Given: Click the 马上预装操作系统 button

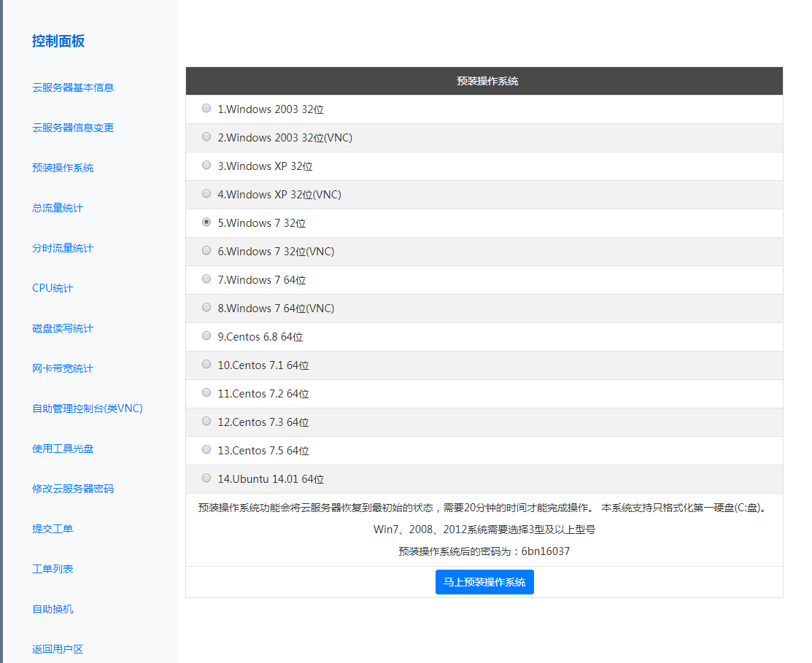Looking at the screenshot, I should (x=484, y=582).
